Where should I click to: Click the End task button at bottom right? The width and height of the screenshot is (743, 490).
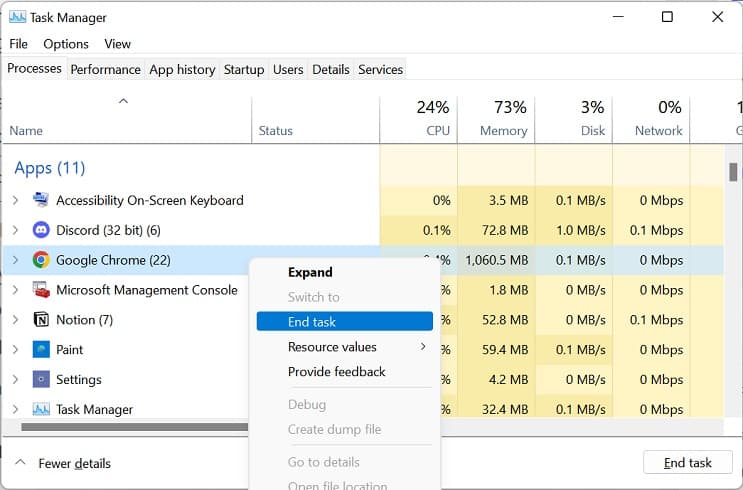click(688, 462)
